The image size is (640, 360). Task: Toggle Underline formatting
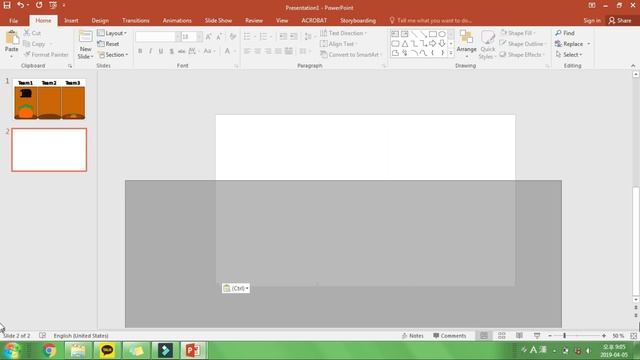click(x=161, y=51)
